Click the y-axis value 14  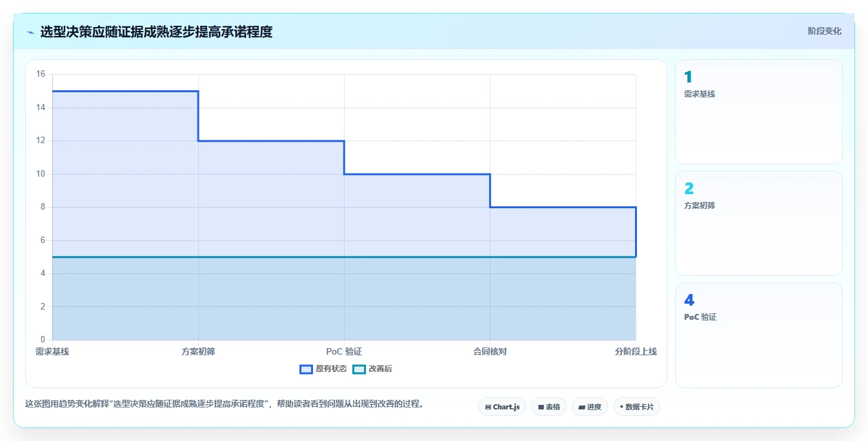(41, 108)
